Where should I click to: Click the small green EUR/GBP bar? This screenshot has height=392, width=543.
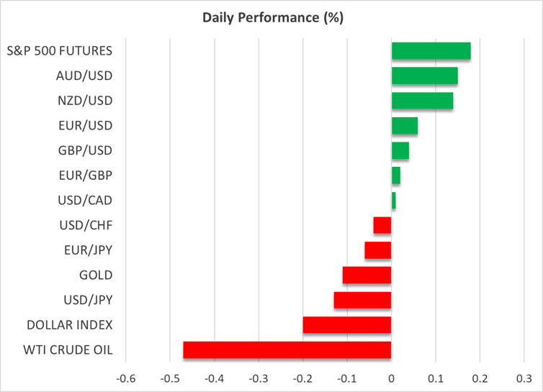pos(395,176)
